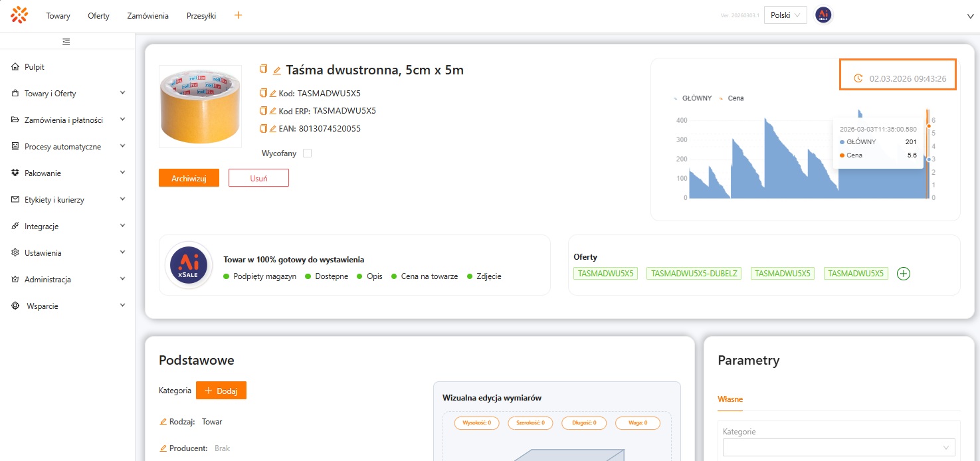Click pencil icon to edit product name
The width and height of the screenshot is (980, 461).
pos(277,70)
